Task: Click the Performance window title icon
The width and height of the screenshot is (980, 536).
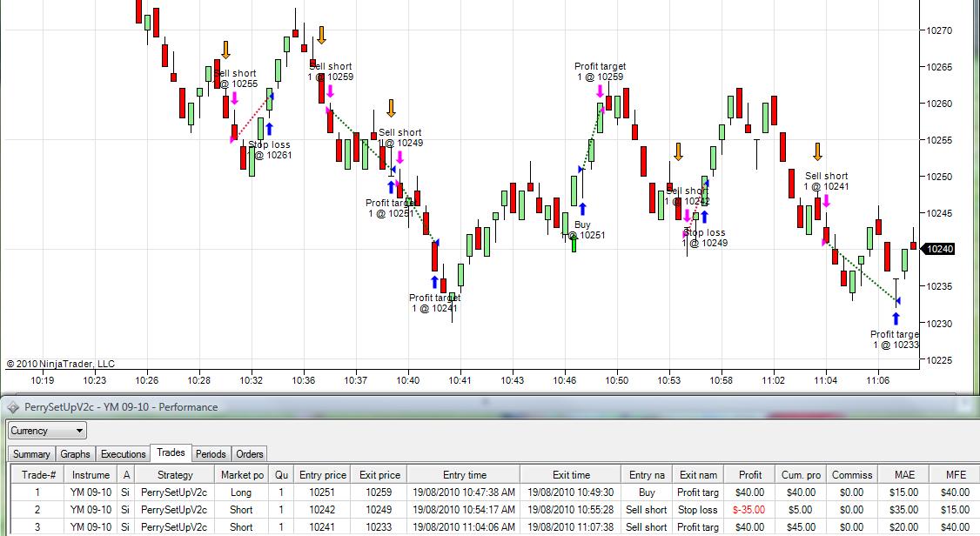Action: [12, 407]
